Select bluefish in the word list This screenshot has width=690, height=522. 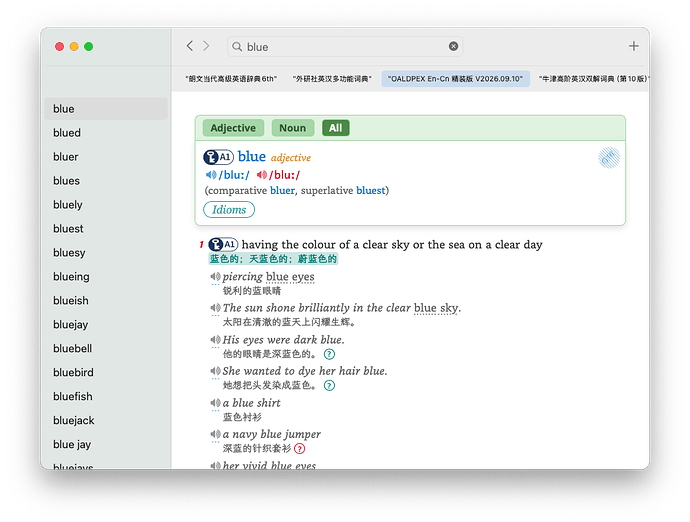click(x=106, y=397)
